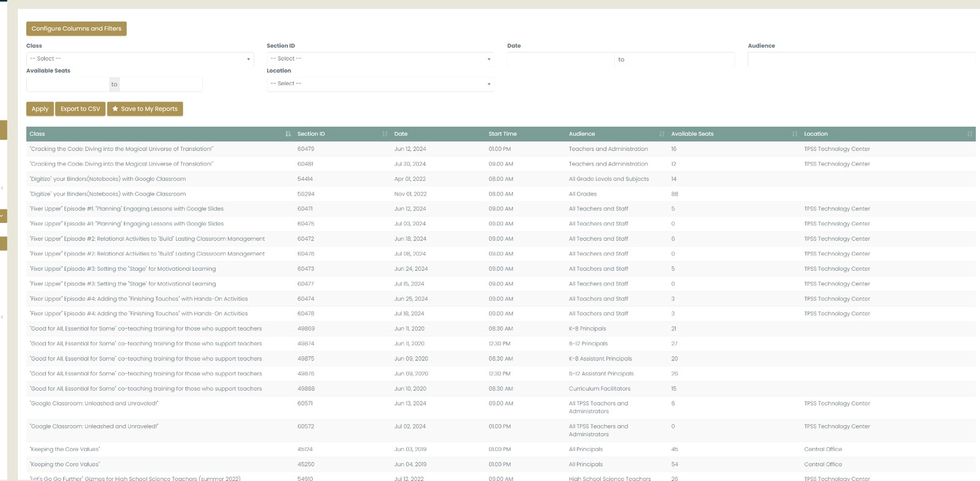Click section ID 60474 cell
980x481 pixels.
pyautogui.click(x=306, y=299)
